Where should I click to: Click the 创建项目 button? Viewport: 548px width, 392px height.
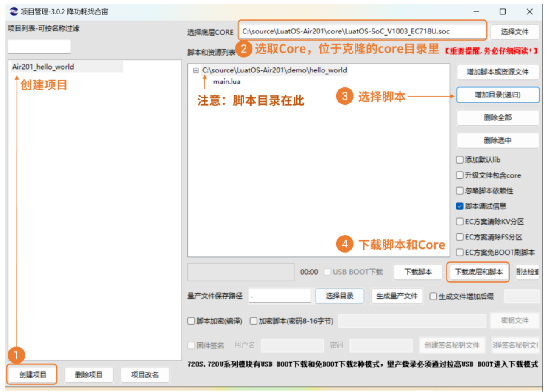pyautogui.click(x=33, y=375)
